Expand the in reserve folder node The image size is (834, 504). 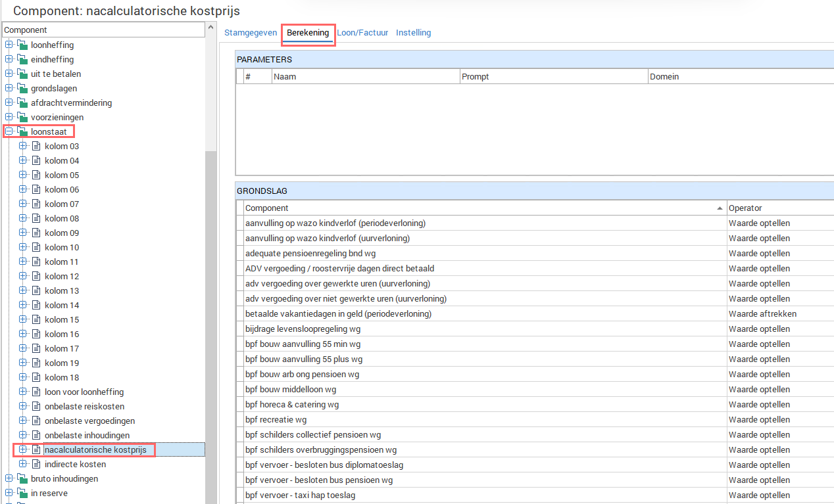click(x=9, y=493)
